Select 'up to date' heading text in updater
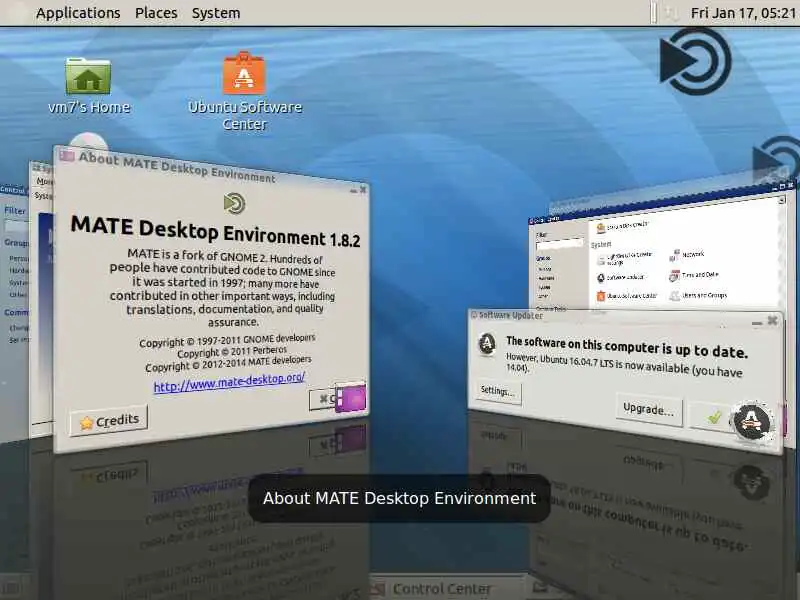Viewport: 800px width, 600px height. click(x=627, y=347)
